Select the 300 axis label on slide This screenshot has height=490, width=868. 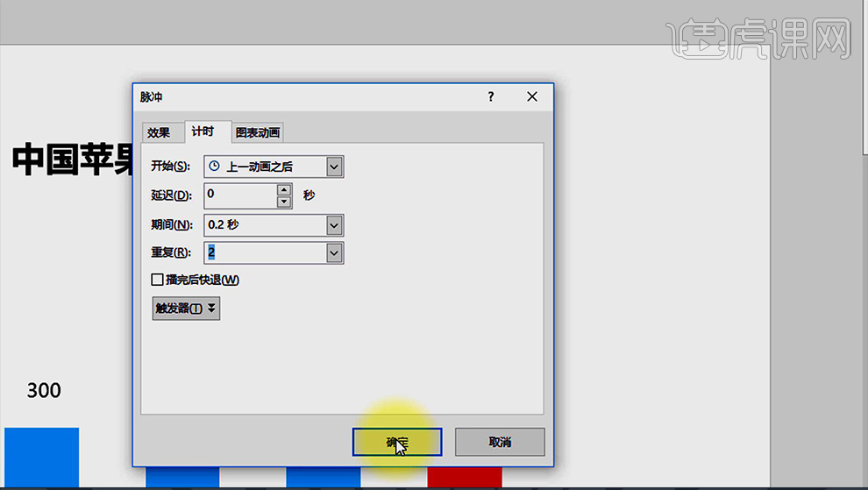[44, 390]
